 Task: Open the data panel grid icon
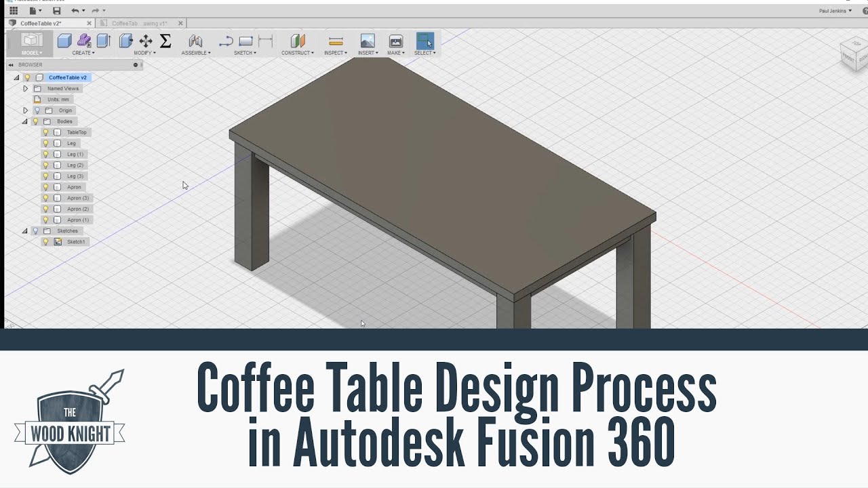tap(14, 11)
